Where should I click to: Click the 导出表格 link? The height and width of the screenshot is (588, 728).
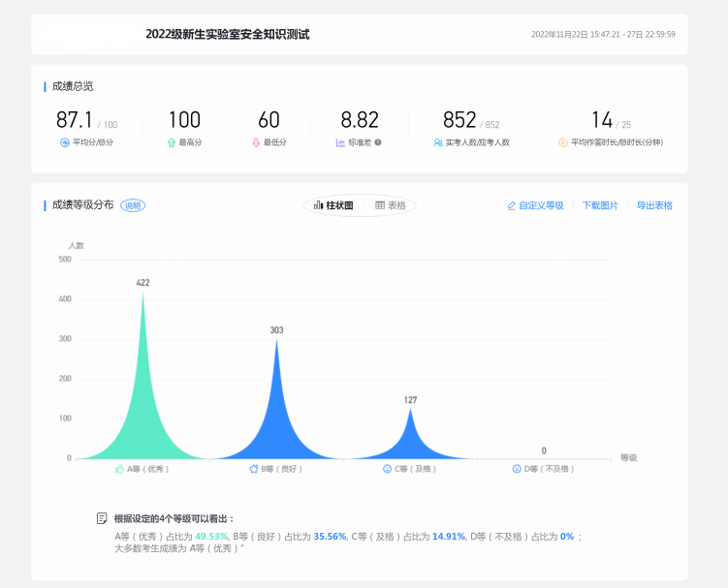654,205
